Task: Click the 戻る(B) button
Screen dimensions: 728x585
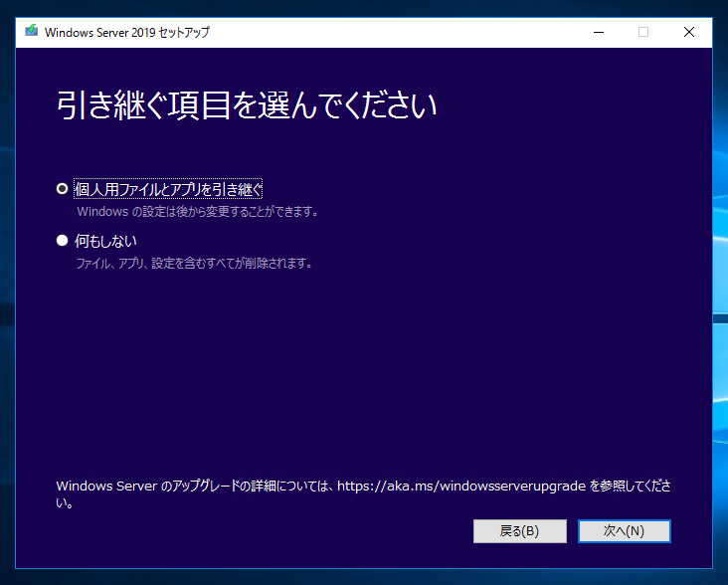Action: 519,531
